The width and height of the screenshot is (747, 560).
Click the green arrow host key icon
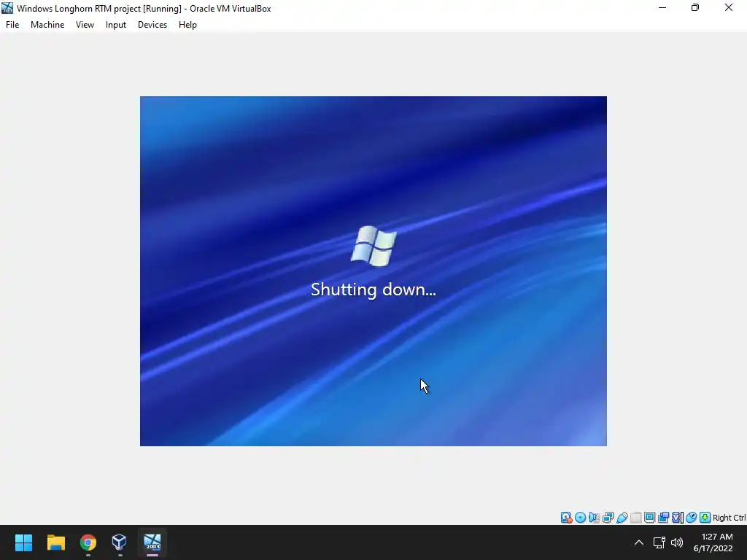pos(705,517)
